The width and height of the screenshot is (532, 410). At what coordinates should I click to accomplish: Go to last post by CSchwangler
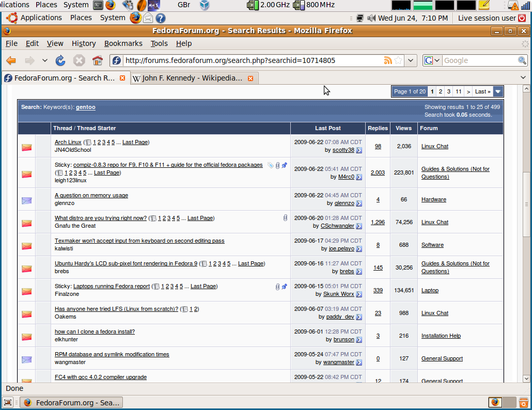tap(359, 226)
